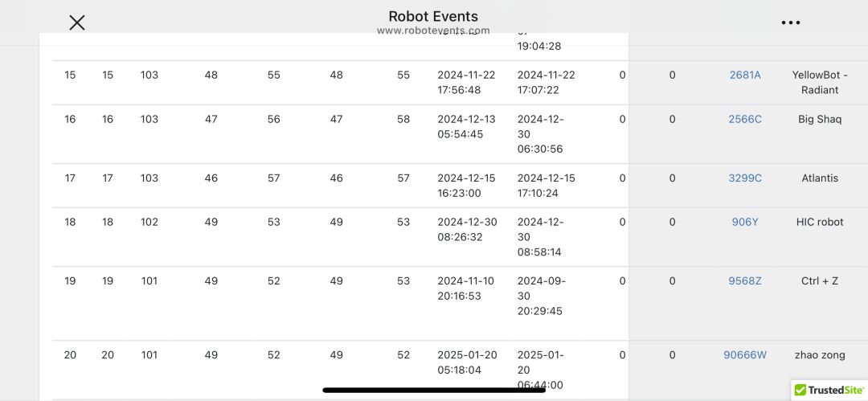Screen dimensions: 868x401
Task: Open team 2566C link
Action: click(745, 119)
